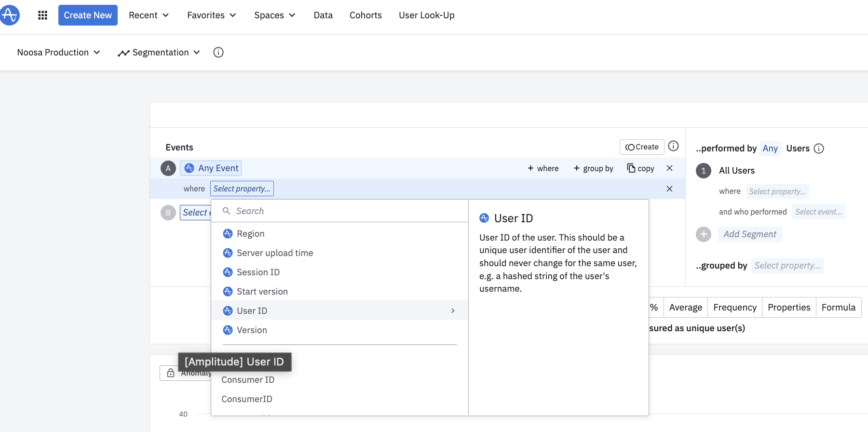868x432 pixels.
Task: Click the Amplitude logo icon
Action: [10, 15]
